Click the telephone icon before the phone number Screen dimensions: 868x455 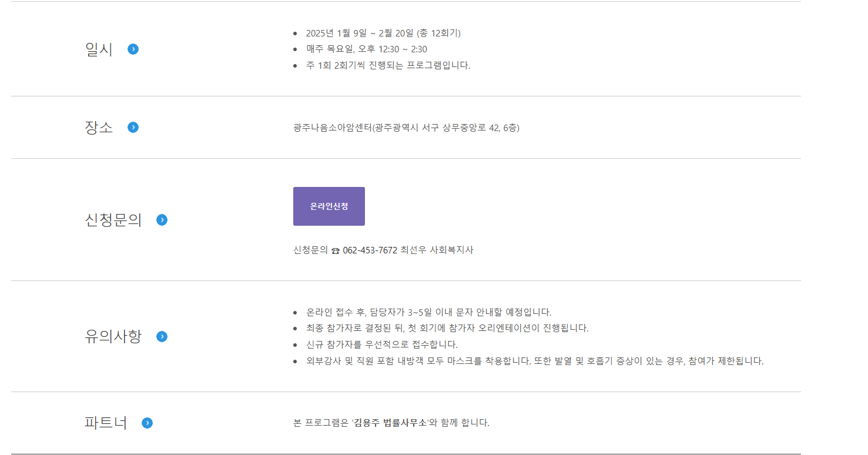[335, 250]
